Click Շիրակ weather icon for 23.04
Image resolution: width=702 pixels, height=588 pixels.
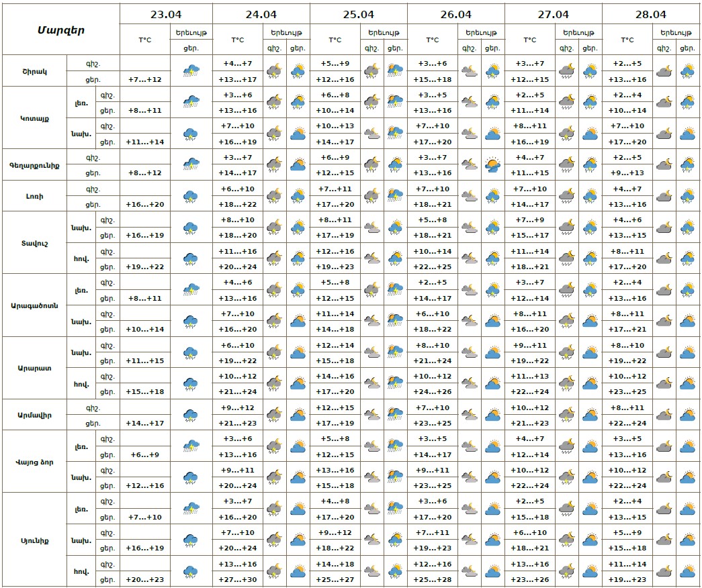point(191,70)
